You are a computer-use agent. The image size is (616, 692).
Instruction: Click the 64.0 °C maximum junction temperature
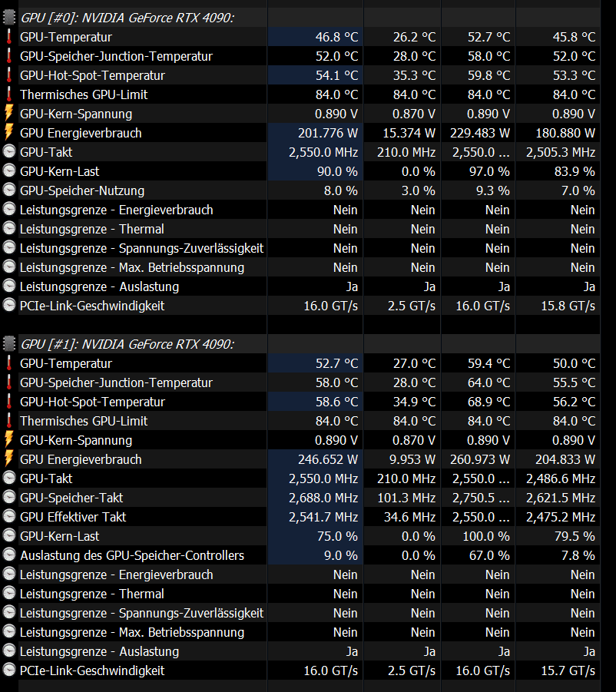pyautogui.click(x=489, y=382)
